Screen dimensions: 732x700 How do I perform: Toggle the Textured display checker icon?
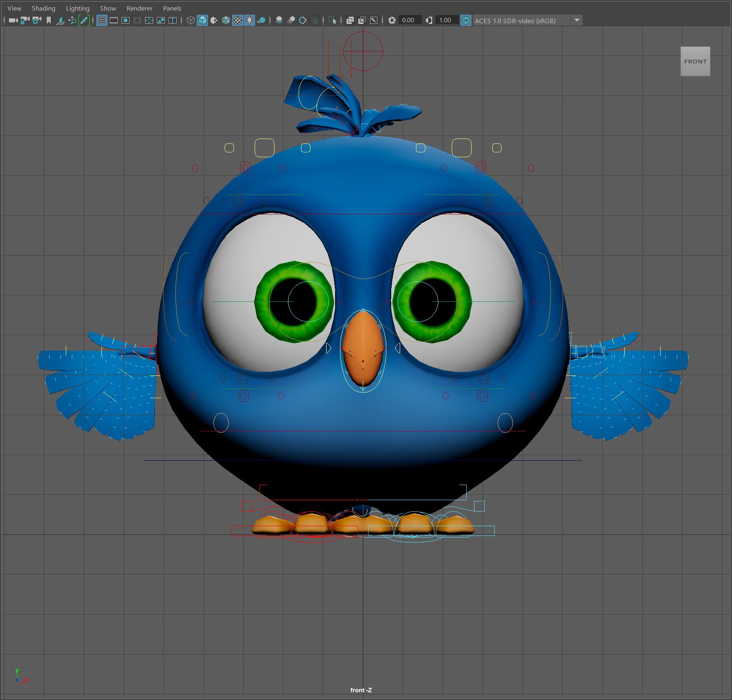tap(238, 20)
